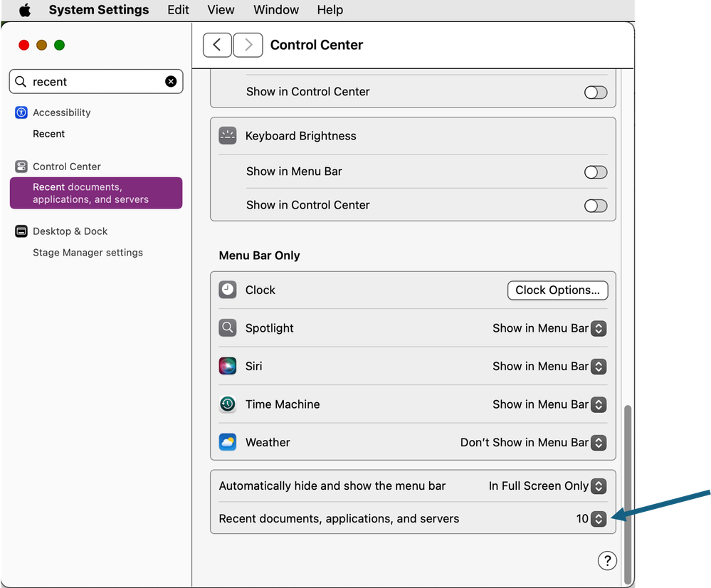Open the View menu
This screenshot has height=588, width=711.
(221, 10)
